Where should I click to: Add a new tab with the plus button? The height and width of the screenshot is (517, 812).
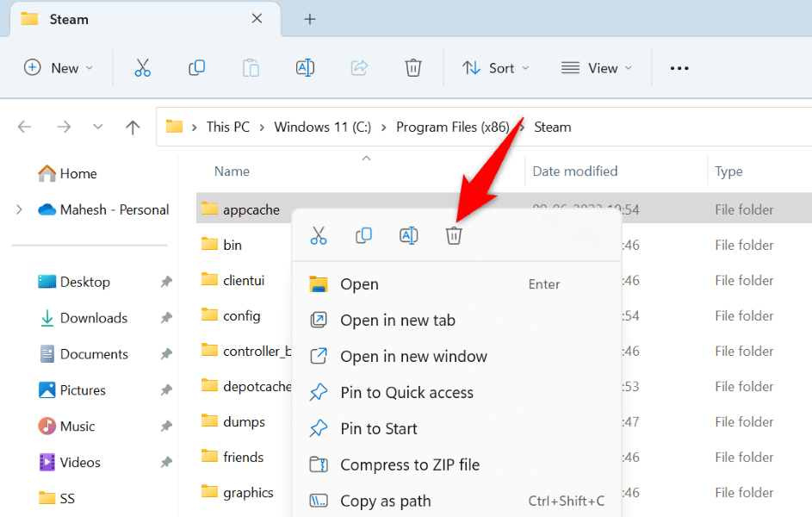pos(310,19)
